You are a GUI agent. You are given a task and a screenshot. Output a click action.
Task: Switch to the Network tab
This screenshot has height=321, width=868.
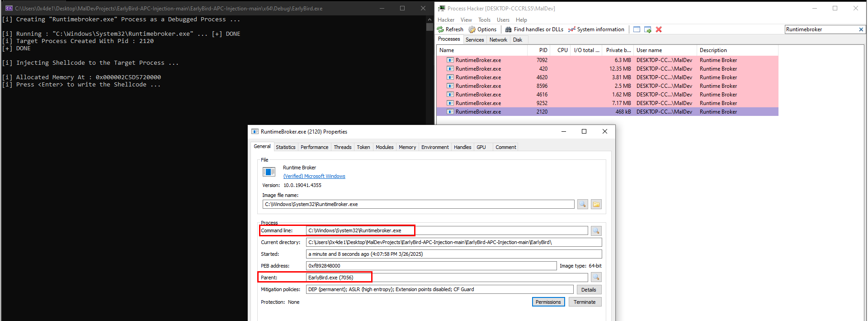click(x=498, y=40)
